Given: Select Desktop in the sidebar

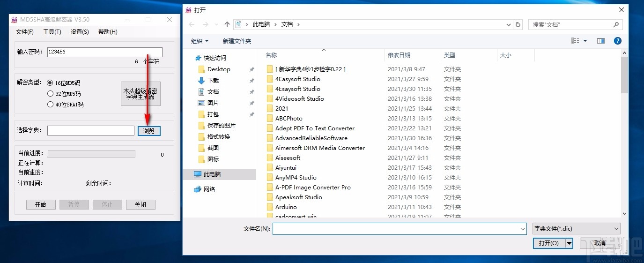Looking at the screenshot, I should [x=219, y=69].
